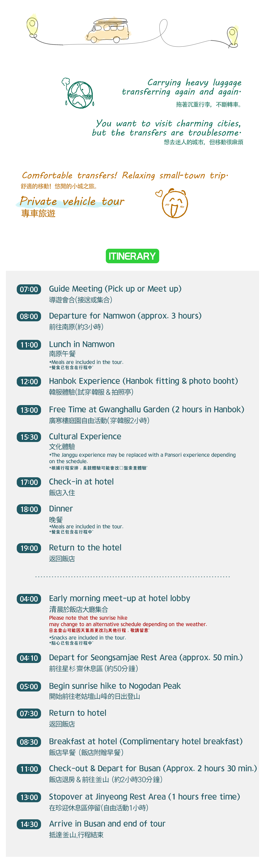Click 'Private vehicle tour' heading
This screenshot has width=265, height=868.
pos(72,201)
